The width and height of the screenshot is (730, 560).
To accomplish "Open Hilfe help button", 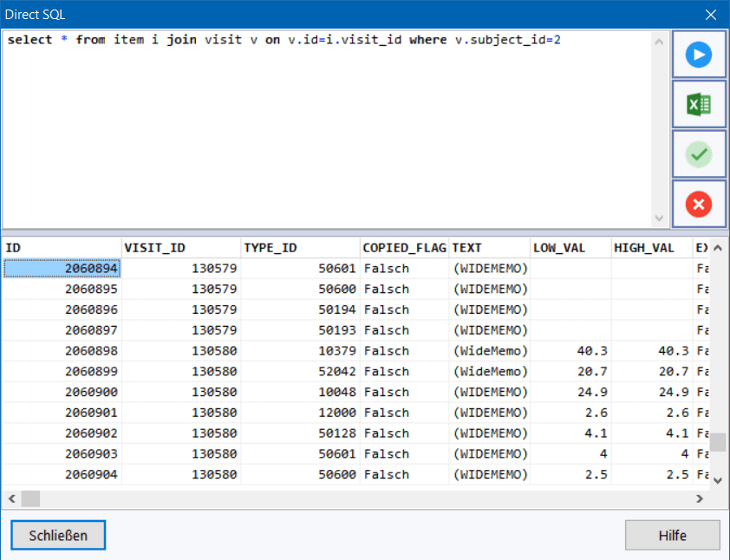I will coord(672,535).
